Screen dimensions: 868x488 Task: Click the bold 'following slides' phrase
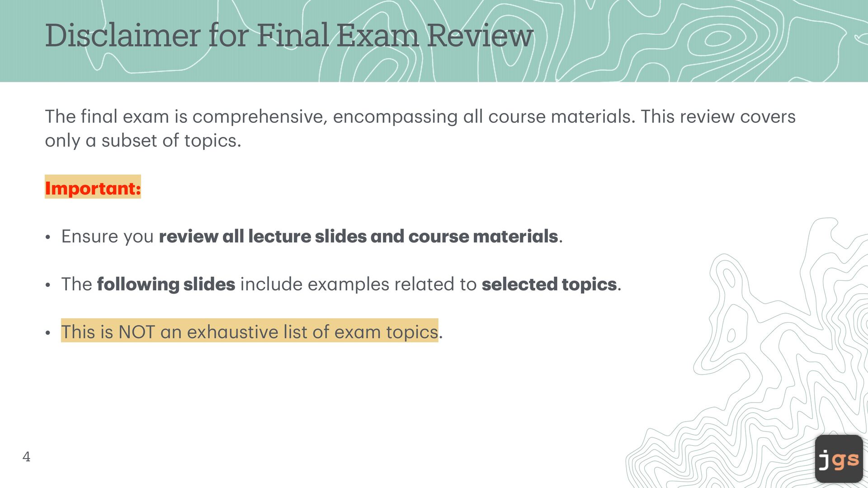pos(166,284)
